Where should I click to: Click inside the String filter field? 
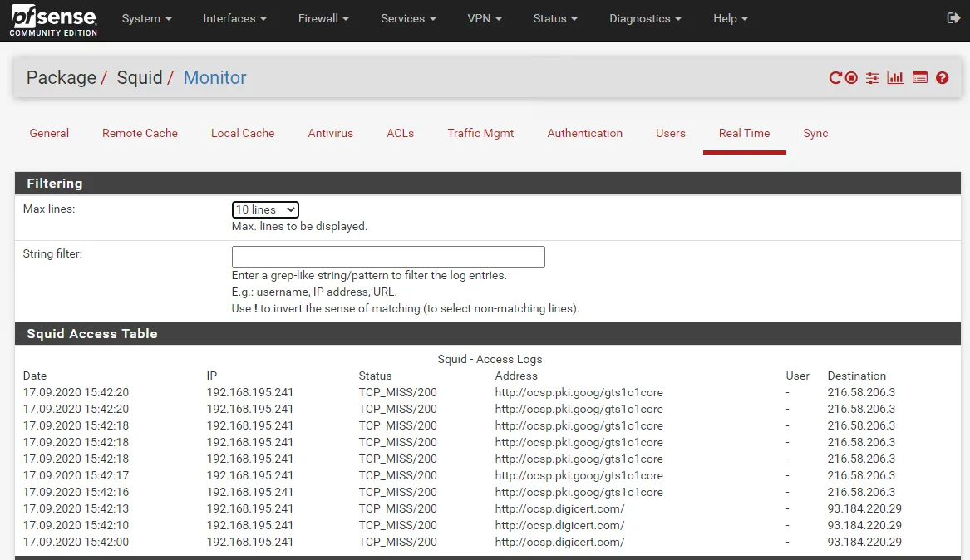point(387,256)
